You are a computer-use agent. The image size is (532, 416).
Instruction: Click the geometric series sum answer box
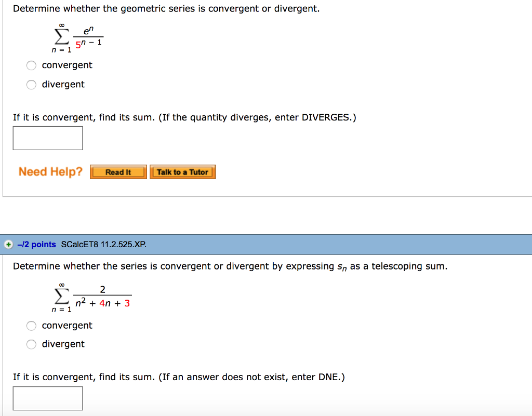coord(48,138)
